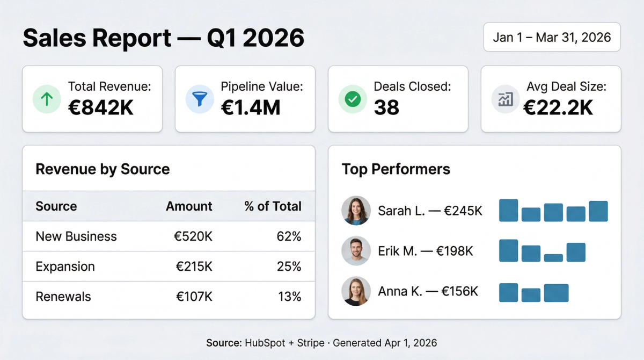Viewport: 644px width, 360px height.
Task: Select the Renewals row in the table
Action: pyautogui.click(x=169, y=297)
